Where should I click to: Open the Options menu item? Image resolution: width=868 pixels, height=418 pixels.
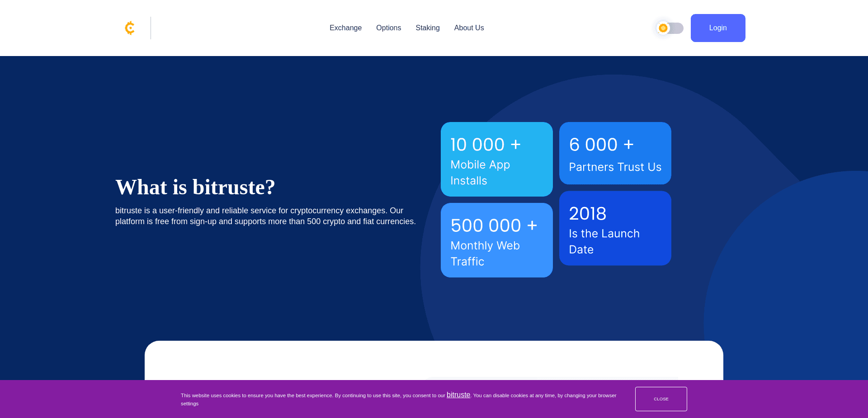click(388, 28)
